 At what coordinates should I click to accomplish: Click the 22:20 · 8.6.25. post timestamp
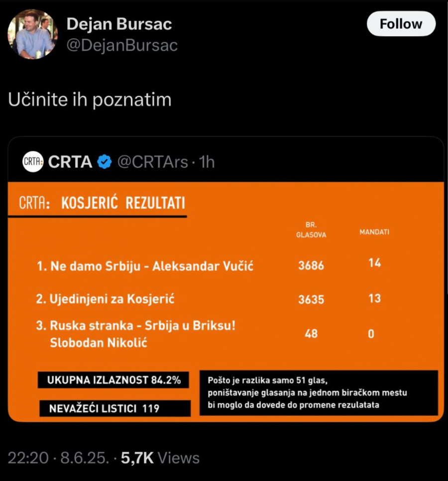click(x=59, y=458)
